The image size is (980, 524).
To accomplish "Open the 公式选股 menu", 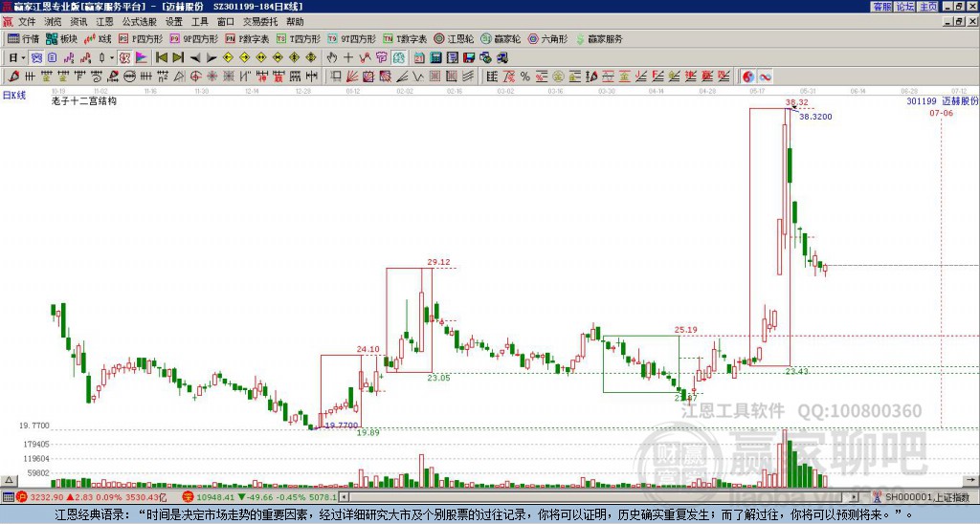I will coord(140,22).
